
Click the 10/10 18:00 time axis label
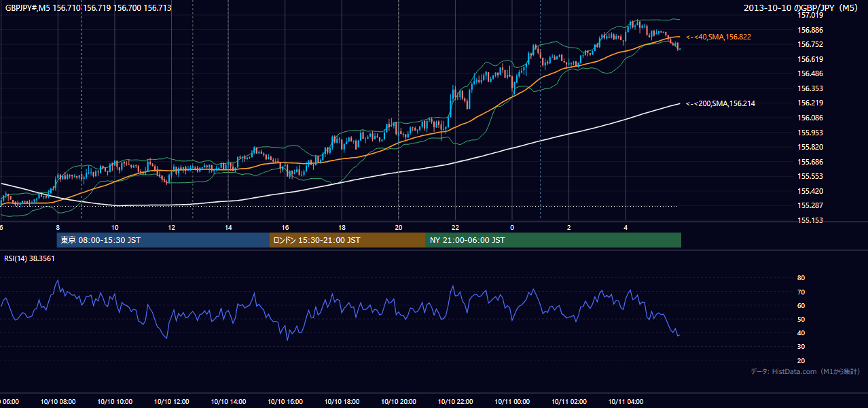click(x=342, y=402)
